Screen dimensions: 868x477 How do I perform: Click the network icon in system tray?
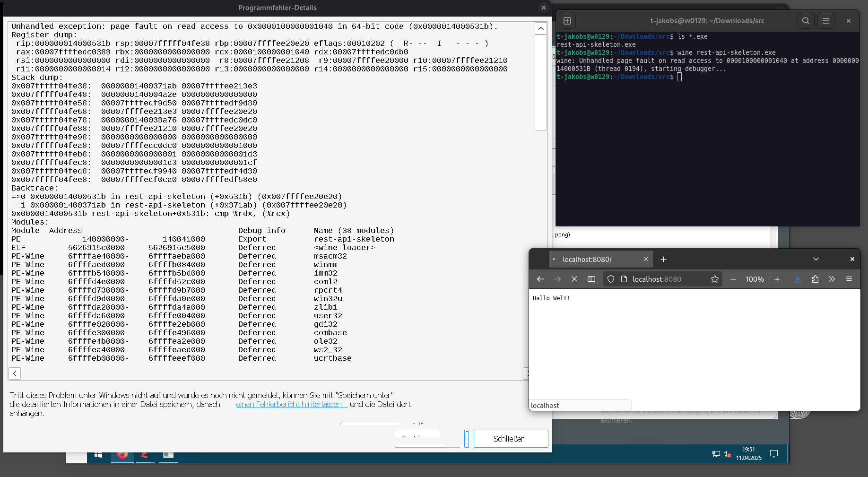click(x=716, y=454)
